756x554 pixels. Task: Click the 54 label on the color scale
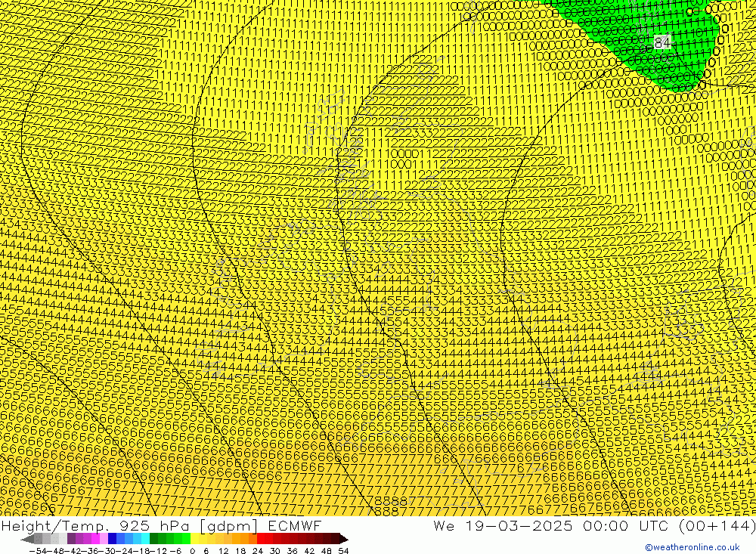[x=343, y=550]
